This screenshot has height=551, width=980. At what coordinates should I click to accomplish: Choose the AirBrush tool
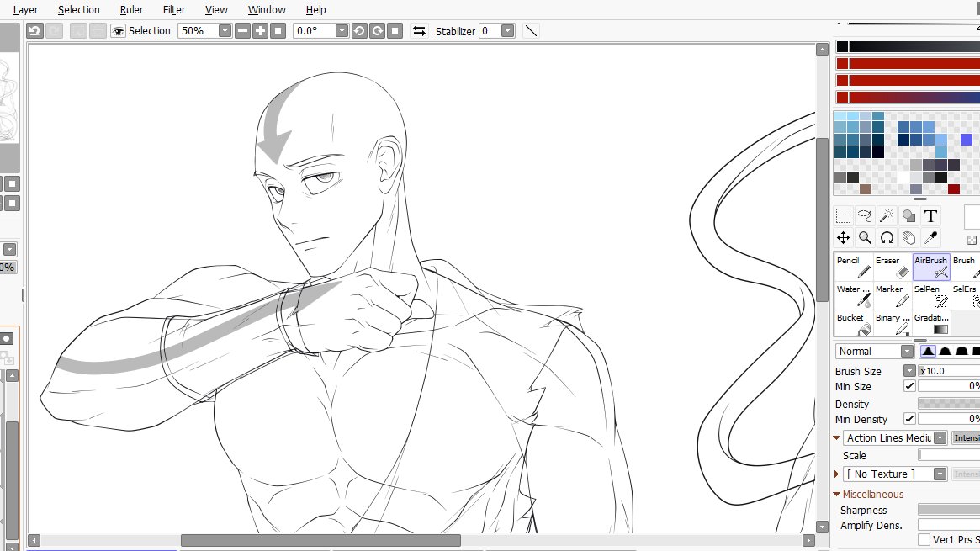[x=931, y=267]
